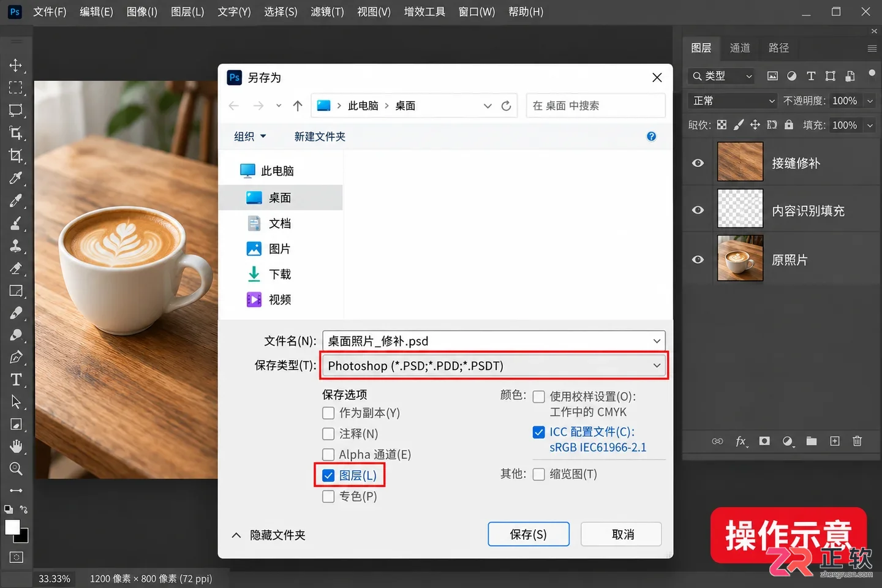
Task: Open the layer fx styles icon
Action: click(741, 441)
